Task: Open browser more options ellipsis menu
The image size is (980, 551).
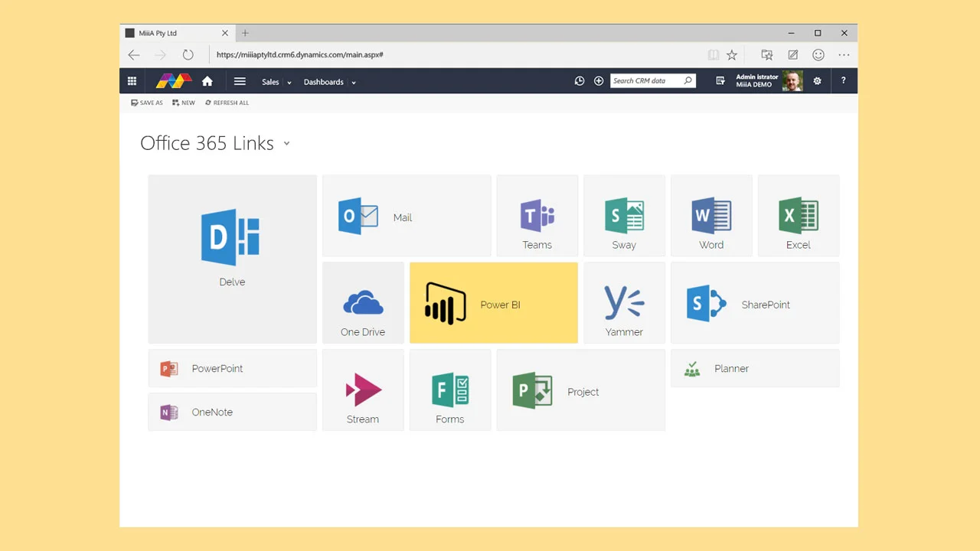Action: click(844, 55)
